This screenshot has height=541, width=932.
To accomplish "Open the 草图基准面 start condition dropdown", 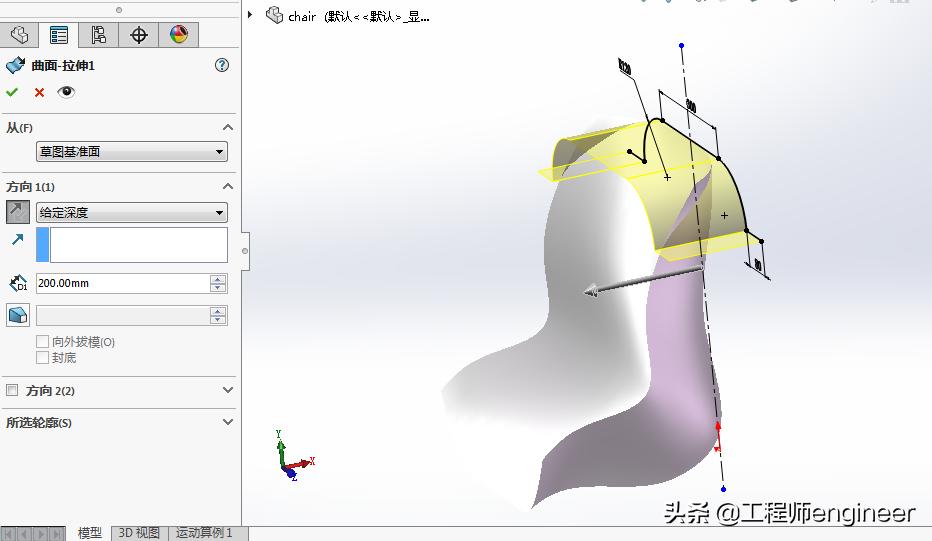I will coord(132,152).
